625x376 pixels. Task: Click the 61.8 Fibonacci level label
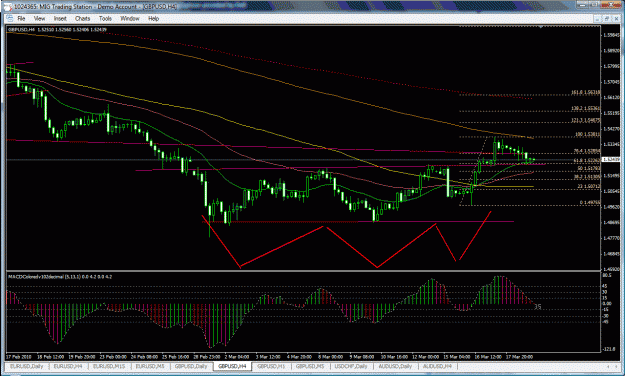[586, 161]
